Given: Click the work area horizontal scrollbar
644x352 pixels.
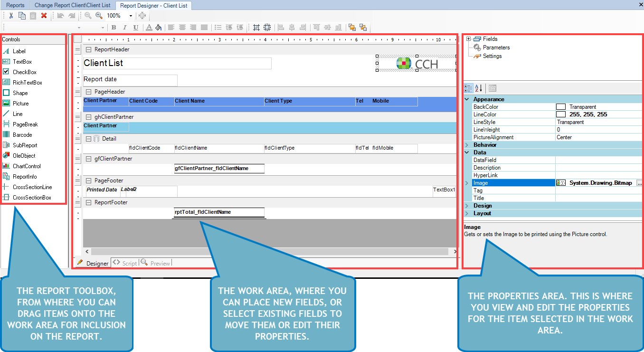Looking at the screenshot, I should coord(269,251).
